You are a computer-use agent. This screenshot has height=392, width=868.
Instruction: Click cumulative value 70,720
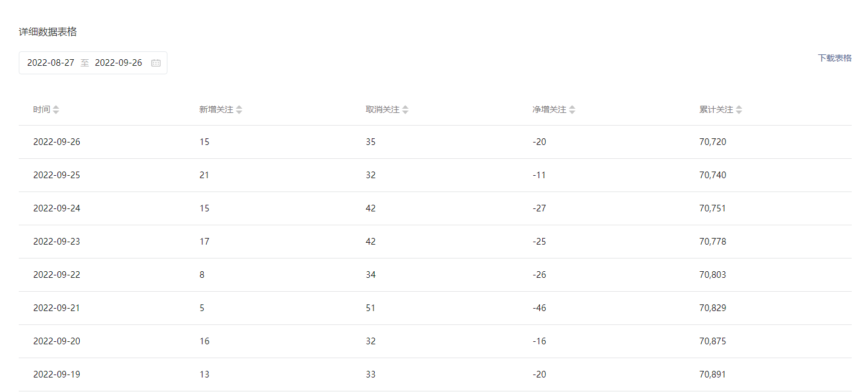[713, 142]
